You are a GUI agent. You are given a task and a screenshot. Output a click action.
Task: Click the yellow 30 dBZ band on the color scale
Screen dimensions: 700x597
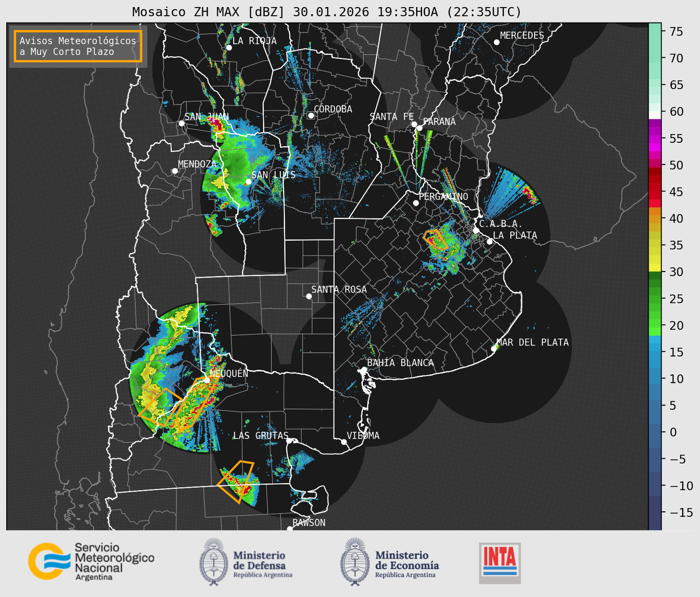coord(655,268)
